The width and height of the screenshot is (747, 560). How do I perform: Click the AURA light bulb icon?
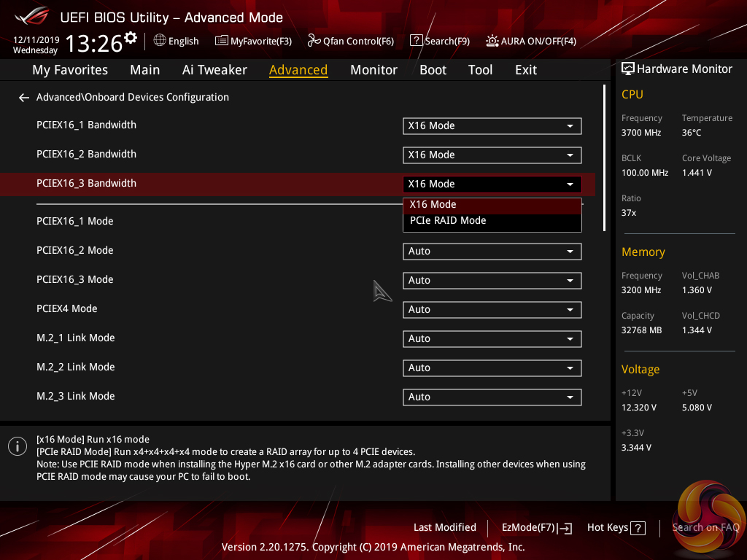pos(492,41)
